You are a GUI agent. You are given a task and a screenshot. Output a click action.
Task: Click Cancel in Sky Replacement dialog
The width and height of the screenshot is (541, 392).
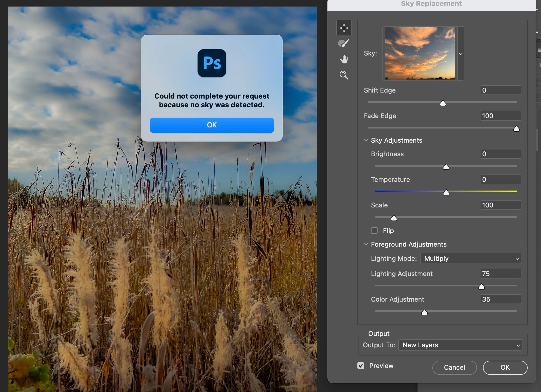click(x=454, y=367)
